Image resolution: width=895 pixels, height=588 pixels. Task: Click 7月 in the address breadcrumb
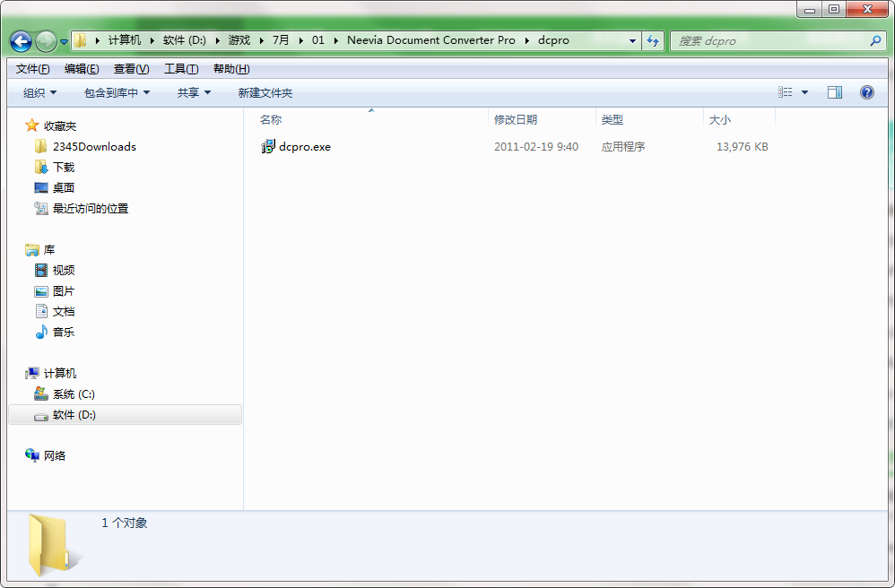click(x=281, y=40)
